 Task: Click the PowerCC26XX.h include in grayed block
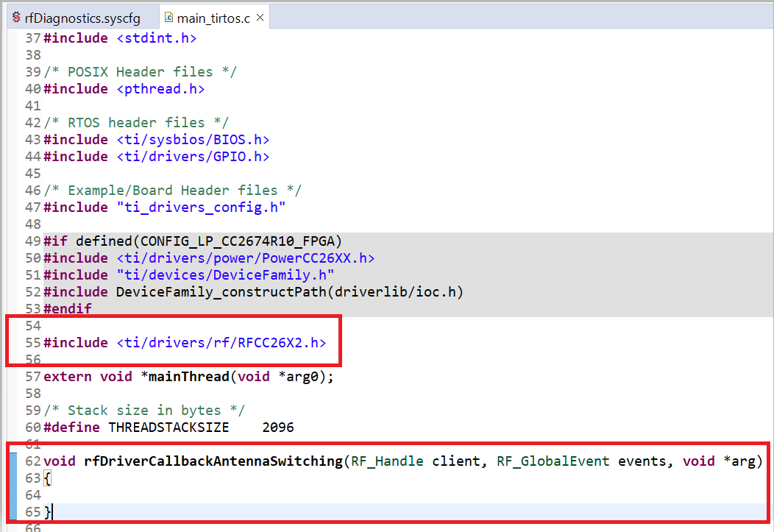(246, 258)
